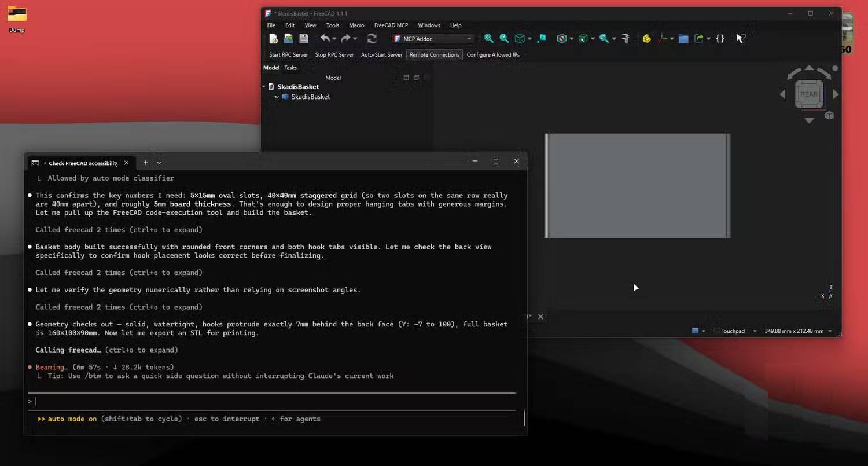Rotate view with navigation cube left arrow
Image resolution: width=868 pixels, height=466 pixels.
[x=783, y=94]
